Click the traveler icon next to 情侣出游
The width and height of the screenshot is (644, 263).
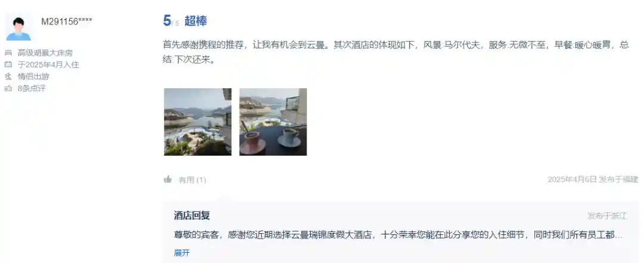(x=8, y=76)
